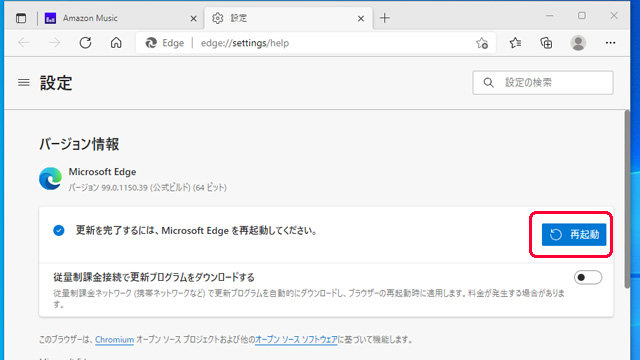
Task: Click the 設定の検索 search field
Action: [x=542, y=83]
